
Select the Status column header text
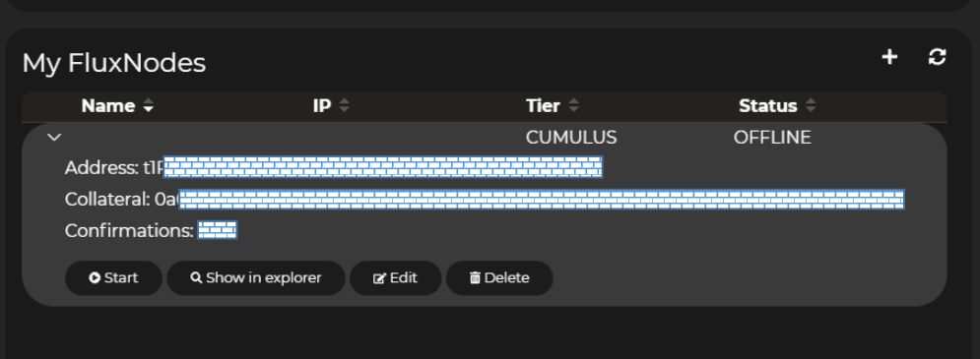coord(768,106)
